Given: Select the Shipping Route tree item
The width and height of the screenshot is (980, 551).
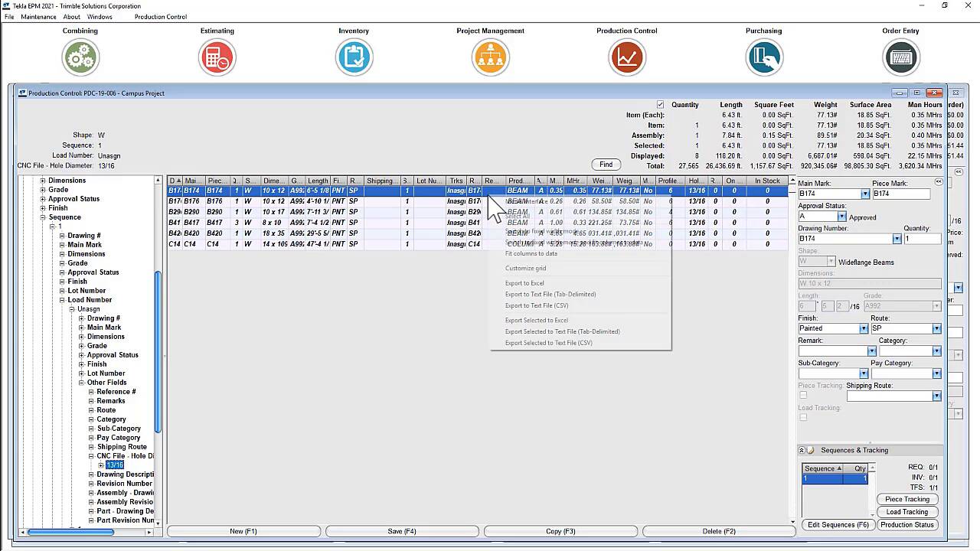Looking at the screenshot, I should click(x=122, y=447).
